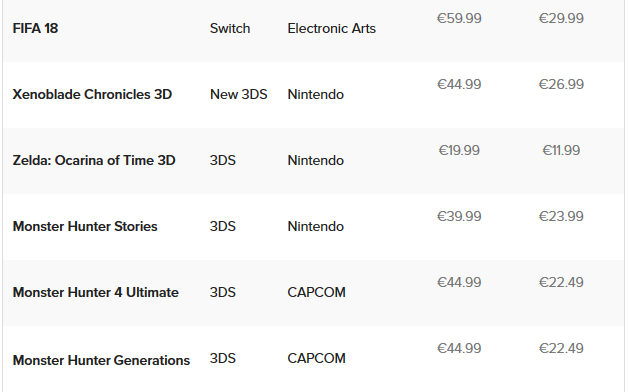Select the Monster Hunter 4 Ultimate title
The image size is (628, 392).
tap(96, 293)
